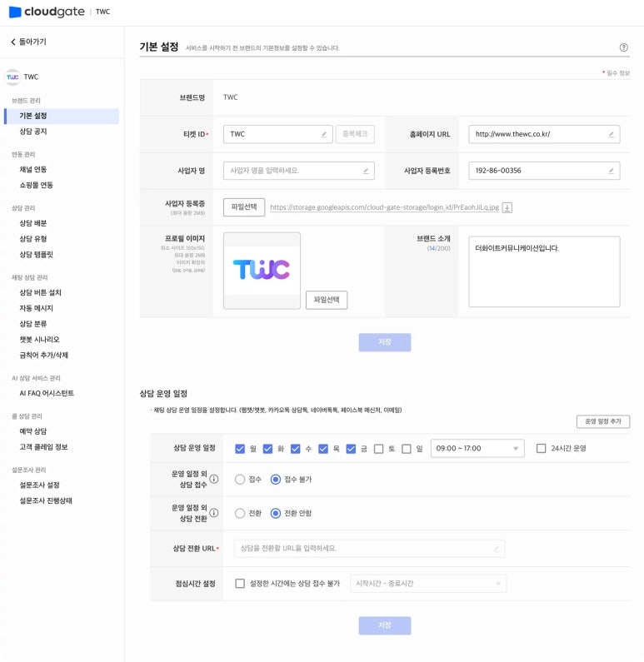Uncheck the 월 weekday checkbox
The width and height of the screenshot is (644, 662).
click(x=240, y=449)
